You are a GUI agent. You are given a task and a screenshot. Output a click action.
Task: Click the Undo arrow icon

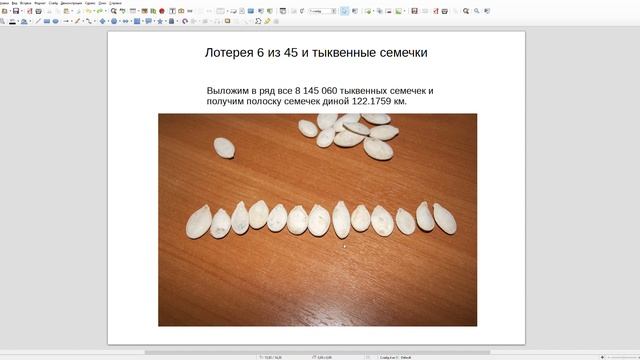[88, 11]
